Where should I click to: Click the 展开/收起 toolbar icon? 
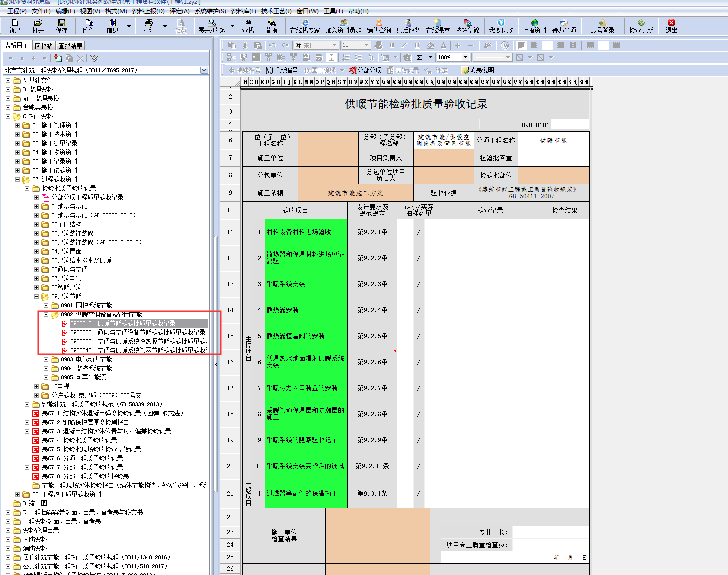[x=212, y=26]
